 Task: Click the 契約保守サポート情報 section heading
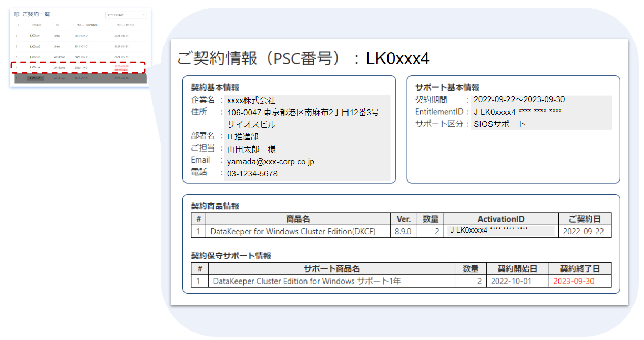click(x=231, y=256)
